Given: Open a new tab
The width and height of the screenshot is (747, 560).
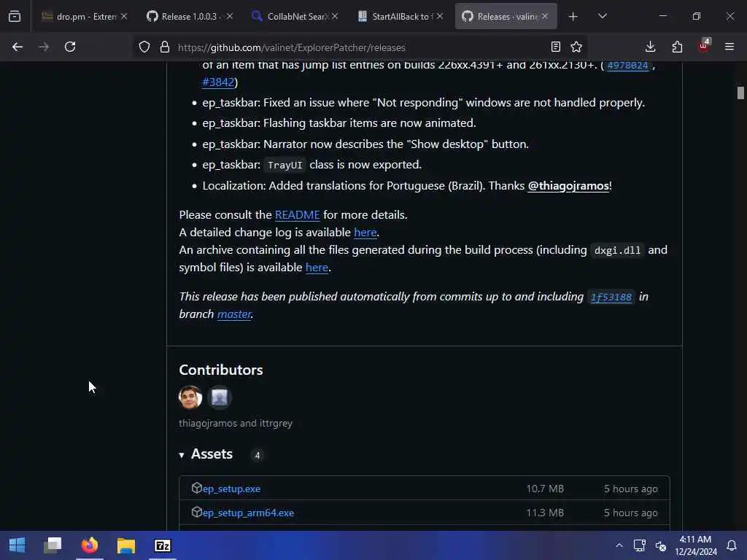Looking at the screenshot, I should (x=573, y=16).
